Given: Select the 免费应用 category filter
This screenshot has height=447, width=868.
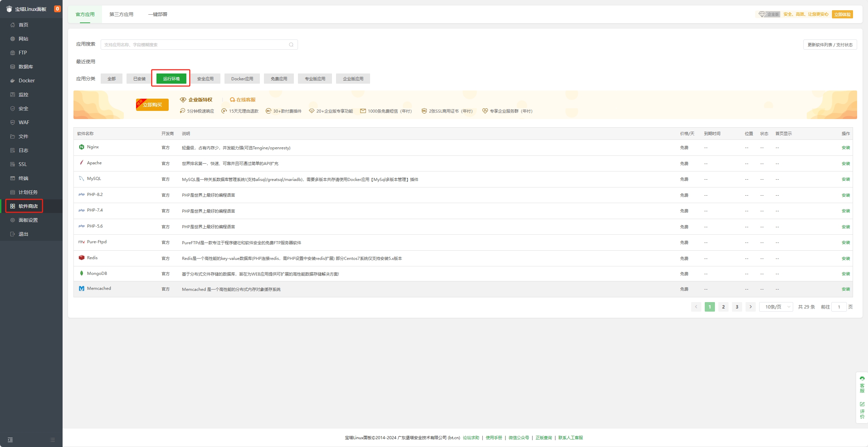Looking at the screenshot, I should (x=279, y=79).
